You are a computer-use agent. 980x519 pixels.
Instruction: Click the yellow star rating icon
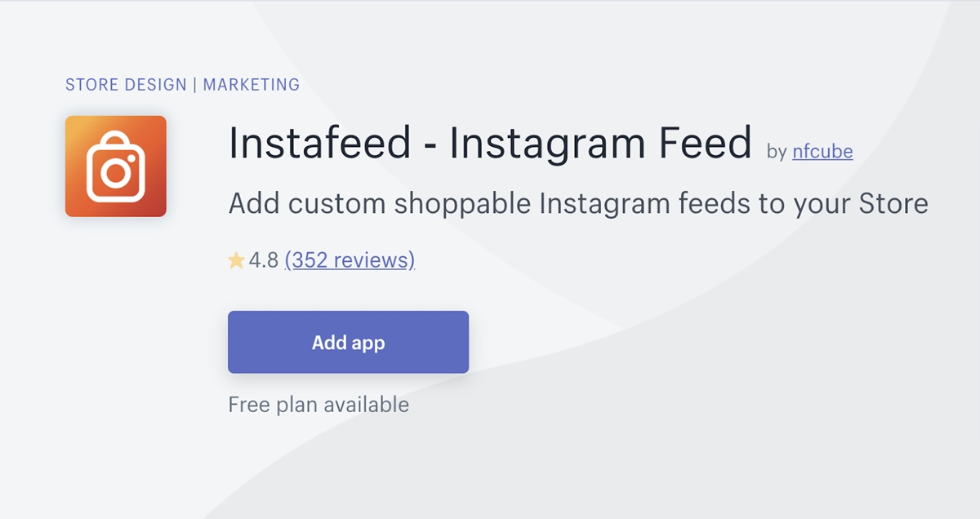click(236, 261)
